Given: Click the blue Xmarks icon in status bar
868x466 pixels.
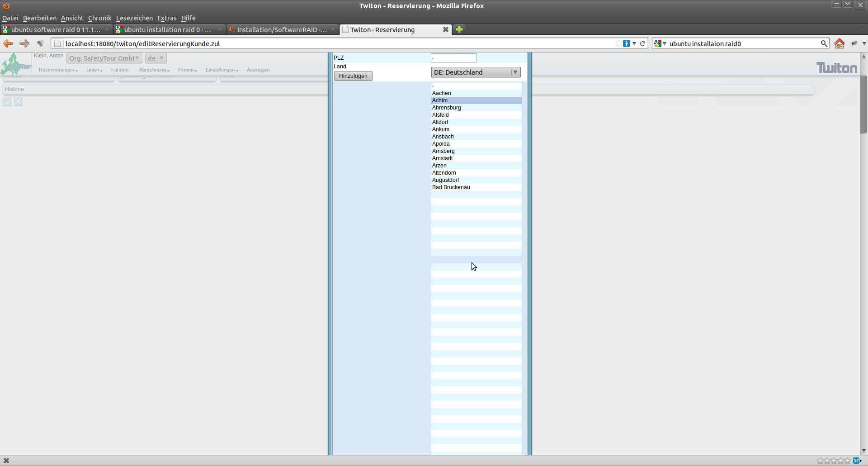Looking at the screenshot, I should (856, 461).
